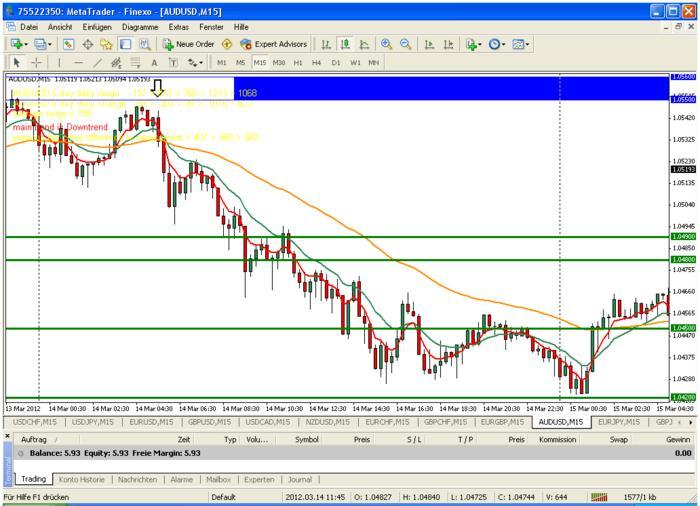The image size is (700, 506).
Task: Click the 'Default' profile status text
Action: tap(224, 497)
